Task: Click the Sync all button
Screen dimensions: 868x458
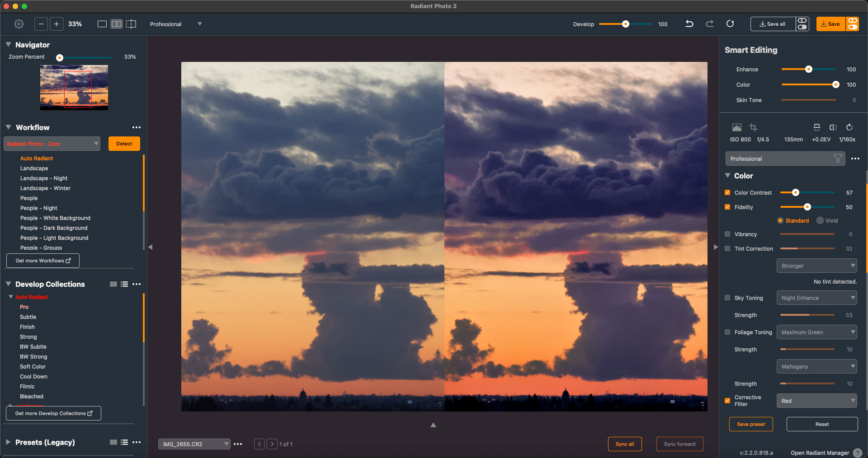Action: pyautogui.click(x=625, y=444)
